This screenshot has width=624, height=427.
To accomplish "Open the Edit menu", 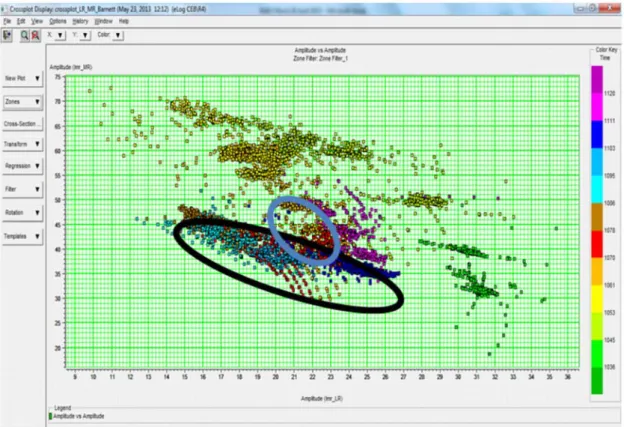I will 21,21.
